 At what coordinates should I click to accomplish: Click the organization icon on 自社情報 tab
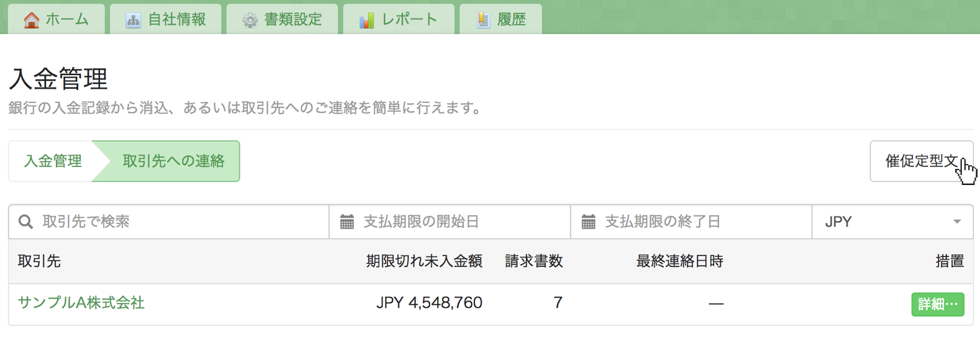tap(133, 20)
